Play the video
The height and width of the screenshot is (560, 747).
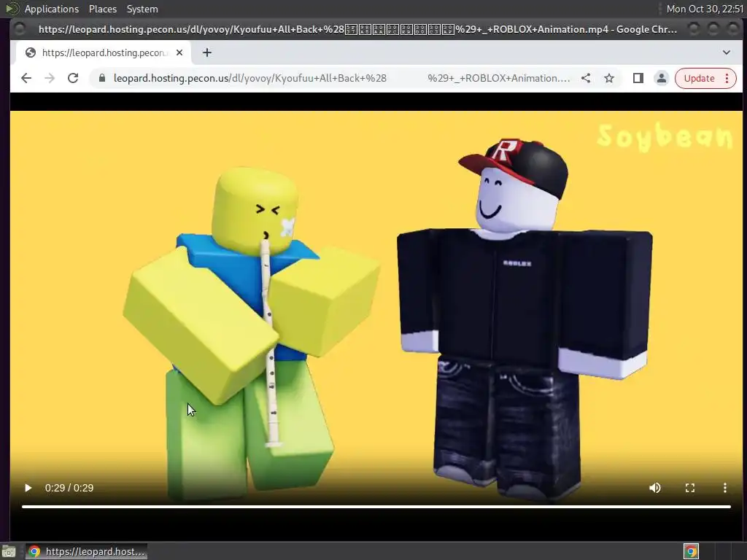28,488
